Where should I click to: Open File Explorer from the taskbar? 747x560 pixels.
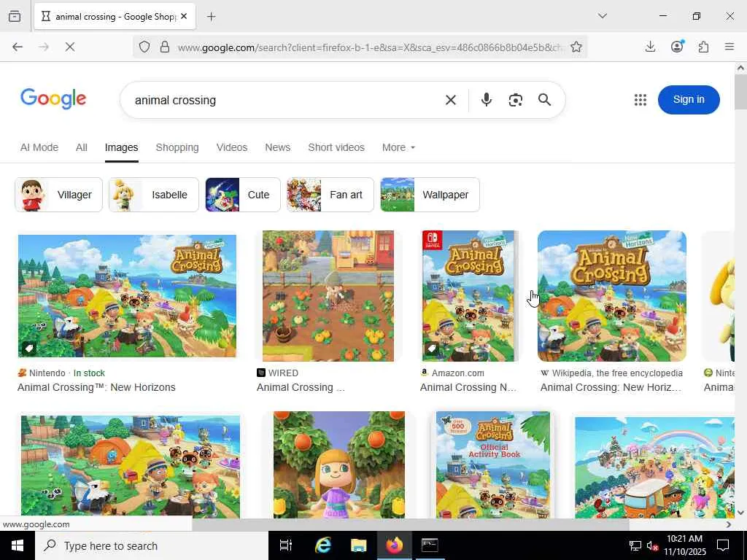pyautogui.click(x=359, y=545)
